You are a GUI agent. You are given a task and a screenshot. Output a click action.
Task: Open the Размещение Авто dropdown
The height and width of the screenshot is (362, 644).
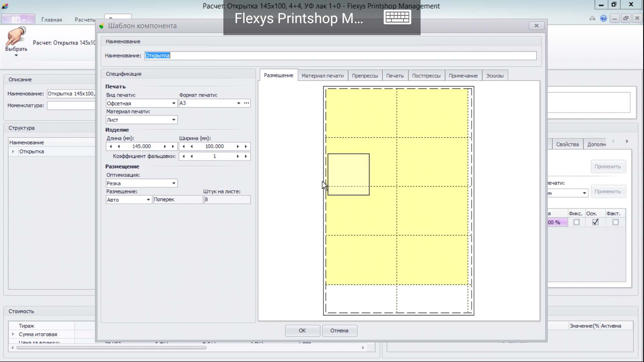148,200
